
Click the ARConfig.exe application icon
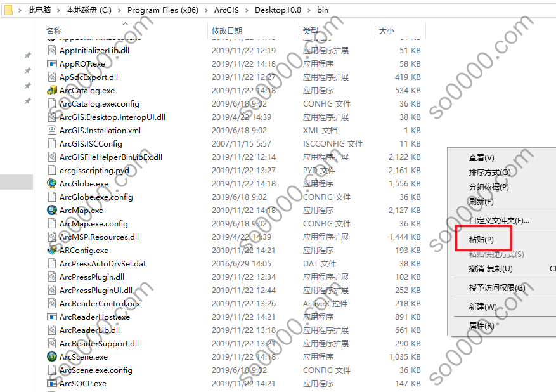click(52, 250)
